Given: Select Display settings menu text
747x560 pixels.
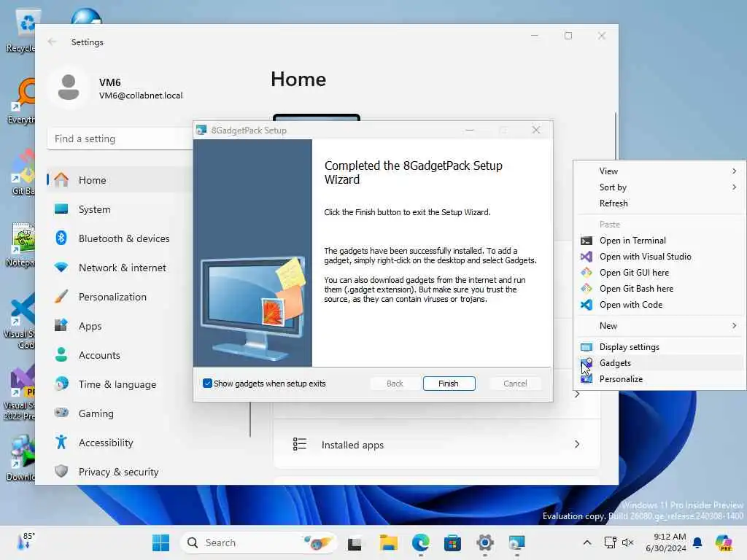Looking at the screenshot, I should pos(629,347).
